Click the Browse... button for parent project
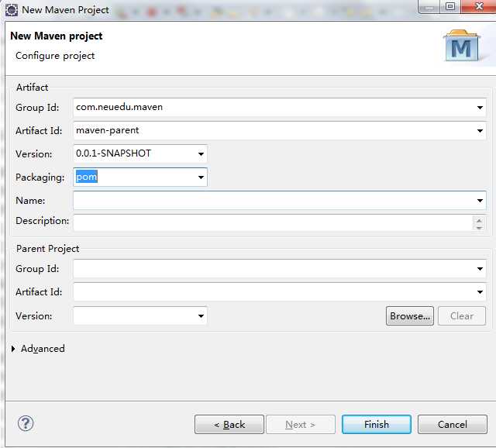Image resolution: width=496 pixels, height=448 pixels. point(410,315)
